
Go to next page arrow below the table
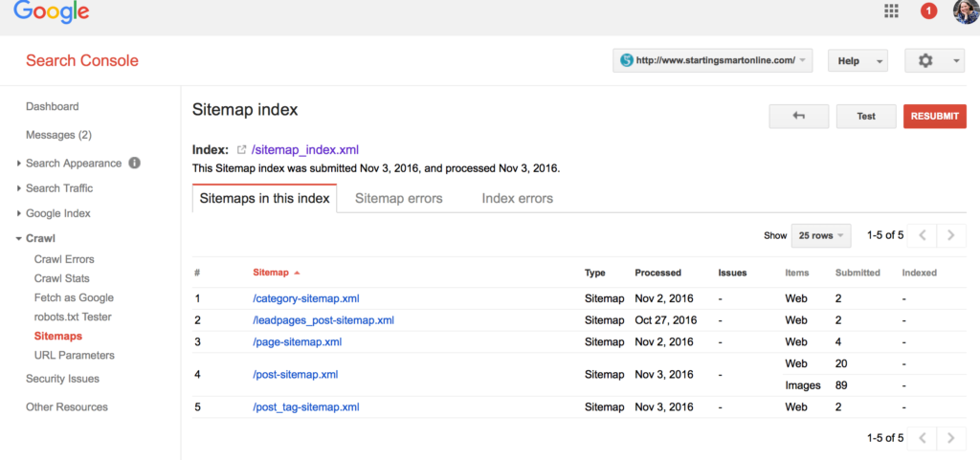pyautogui.click(x=951, y=438)
